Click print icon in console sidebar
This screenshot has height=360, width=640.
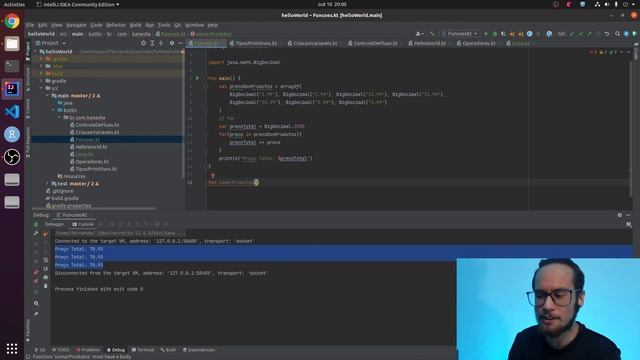coord(45,277)
